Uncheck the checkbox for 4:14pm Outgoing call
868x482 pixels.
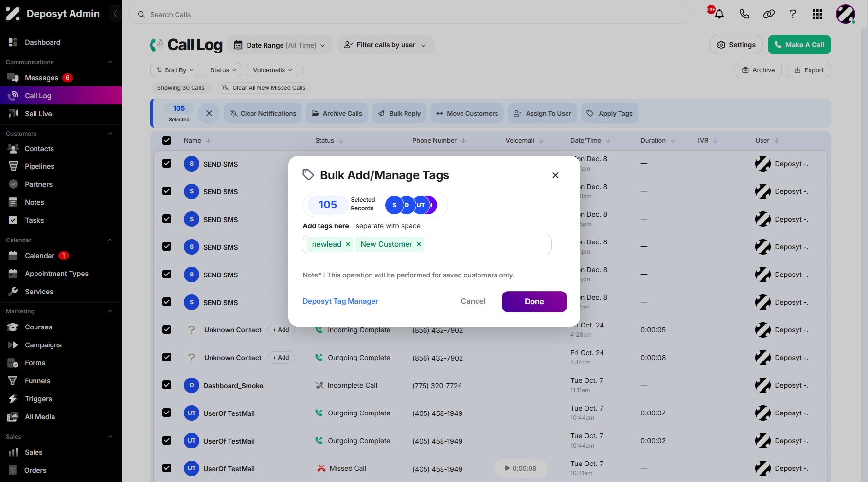167,357
